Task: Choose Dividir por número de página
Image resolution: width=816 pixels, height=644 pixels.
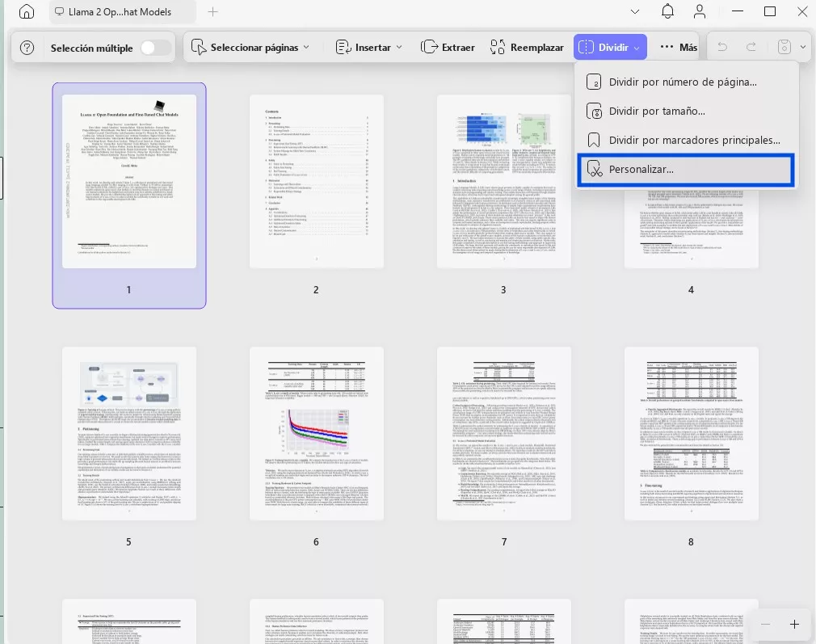Action: (686, 82)
